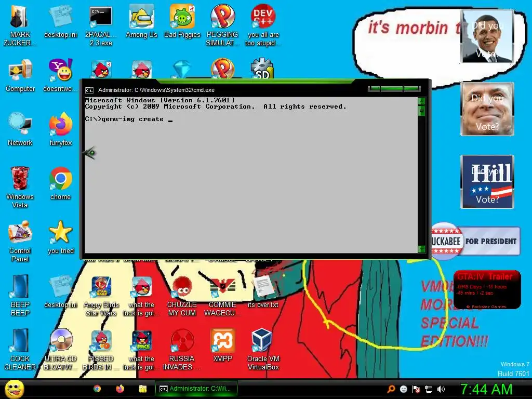Click the magnifier search tray icon
The image size is (532, 399).
(x=391, y=389)
